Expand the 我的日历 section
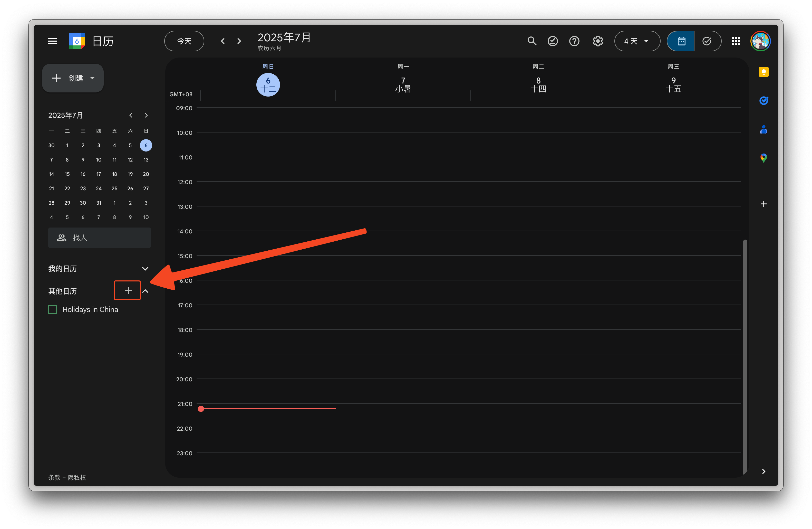 click(145, 269)
